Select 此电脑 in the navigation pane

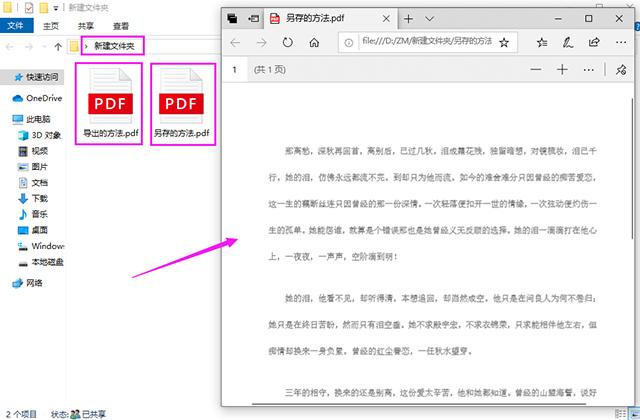[32, 119]
